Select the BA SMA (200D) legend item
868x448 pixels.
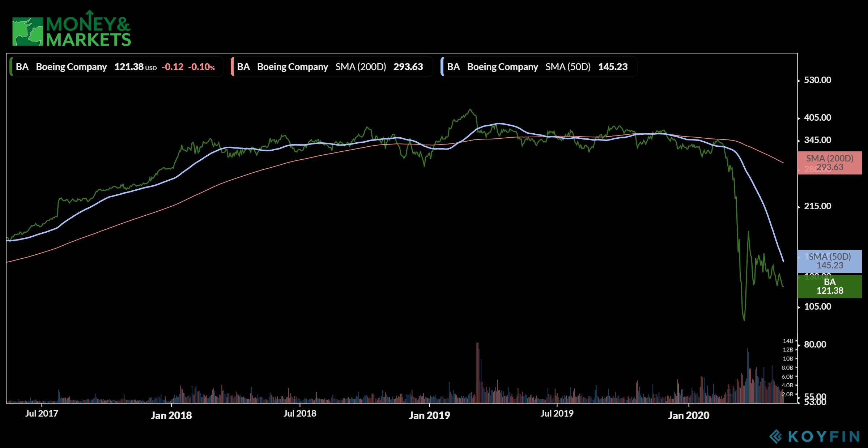[x=332, y=67]
